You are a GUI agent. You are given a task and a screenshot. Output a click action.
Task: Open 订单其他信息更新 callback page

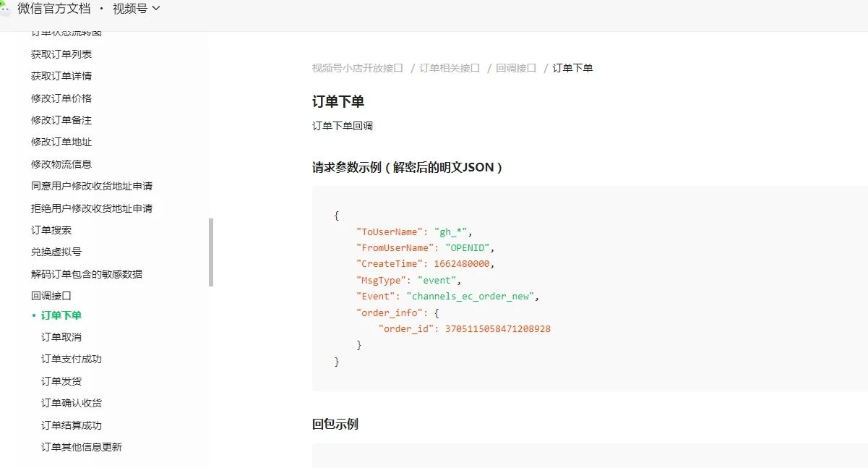click(x=82, y=447)
